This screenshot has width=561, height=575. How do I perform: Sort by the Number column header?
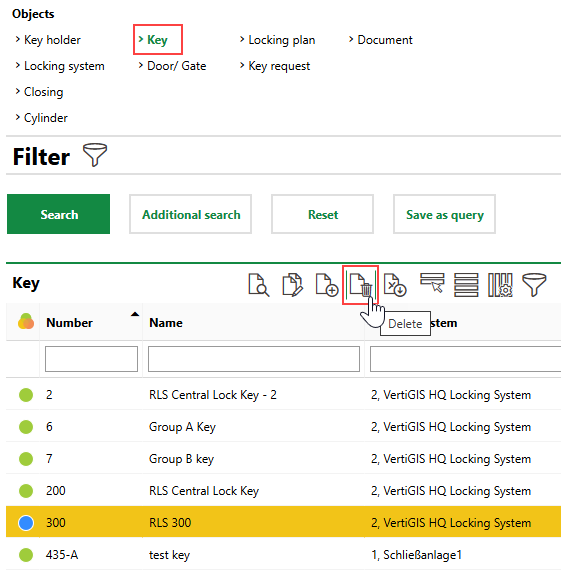69,323
